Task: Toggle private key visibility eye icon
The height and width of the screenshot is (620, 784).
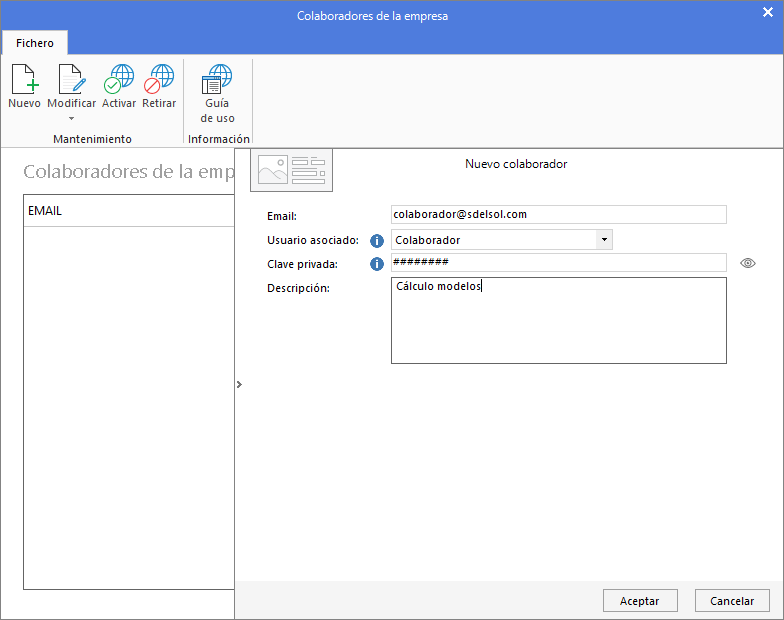Action: pos(748,263)
